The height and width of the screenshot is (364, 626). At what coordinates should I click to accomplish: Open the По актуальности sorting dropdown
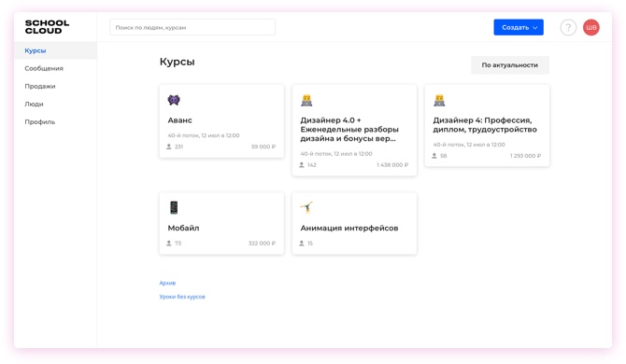[x=510, y=65]
